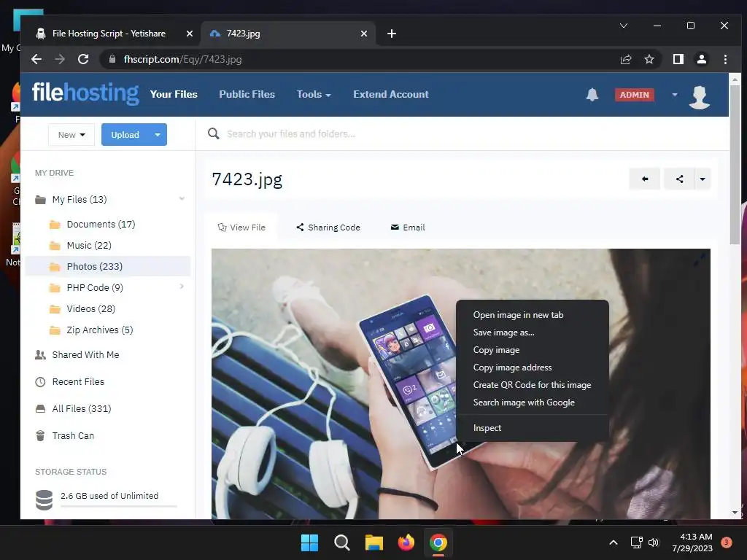Open the Chrome three-dot menu
The image size is (747, 560).
pyautogui.click(x=725, y=59)
